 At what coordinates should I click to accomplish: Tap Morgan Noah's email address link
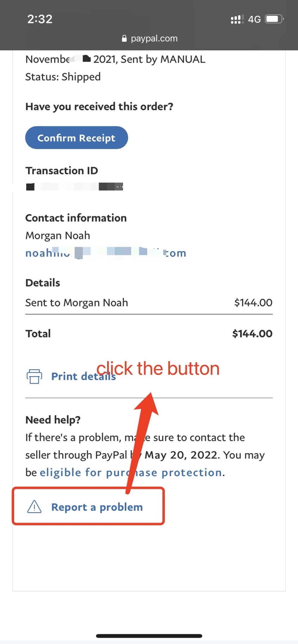106,253
